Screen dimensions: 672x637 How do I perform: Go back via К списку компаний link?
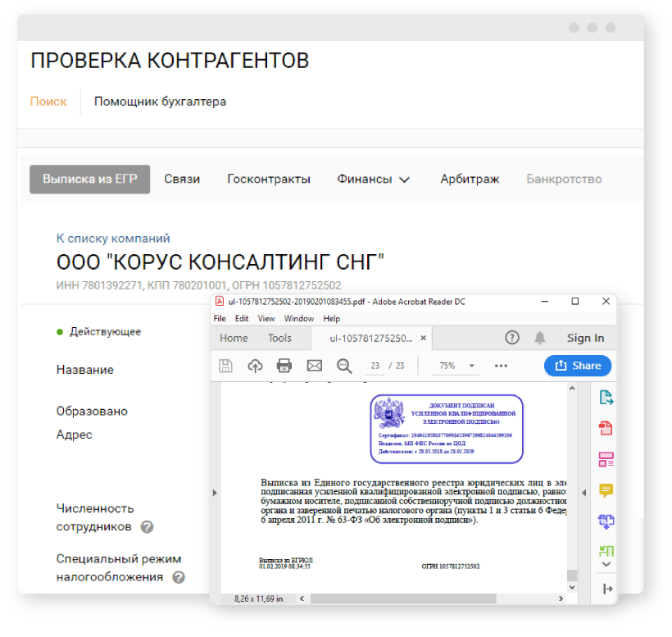113,239
